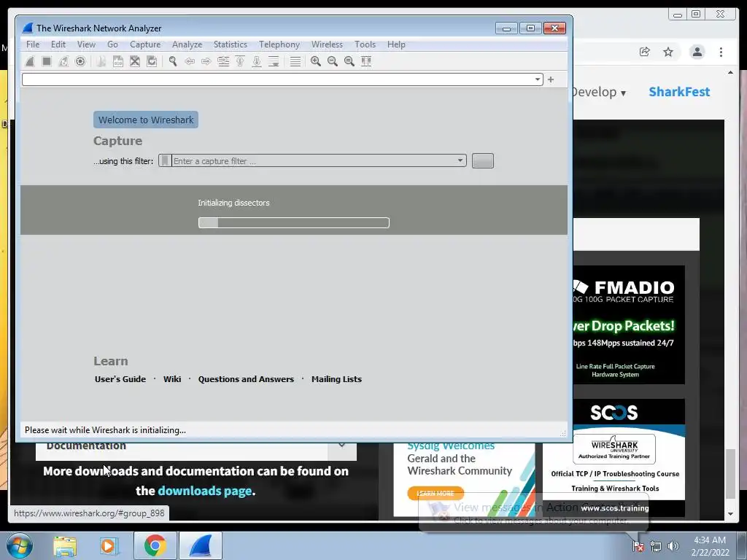Zoom in main window text

[315, 61]
